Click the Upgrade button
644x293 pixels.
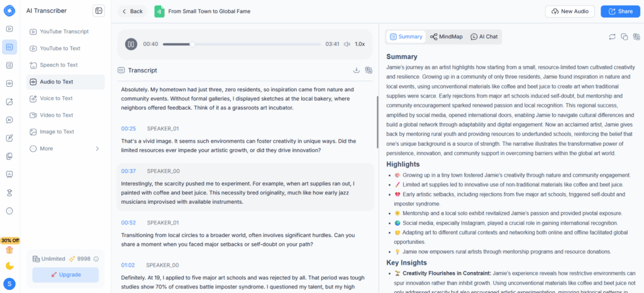(x=65, y=275)
